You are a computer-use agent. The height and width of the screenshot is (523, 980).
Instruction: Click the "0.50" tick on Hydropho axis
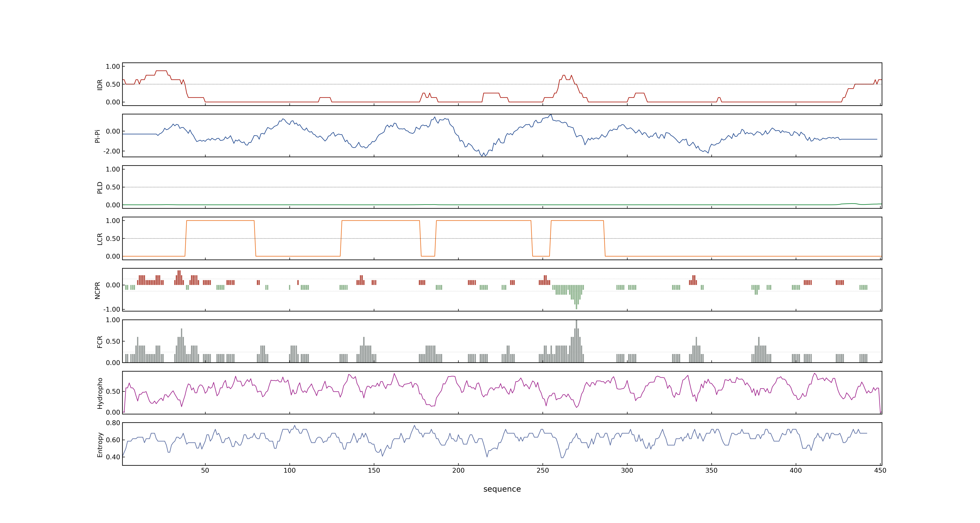click(113, 392)
